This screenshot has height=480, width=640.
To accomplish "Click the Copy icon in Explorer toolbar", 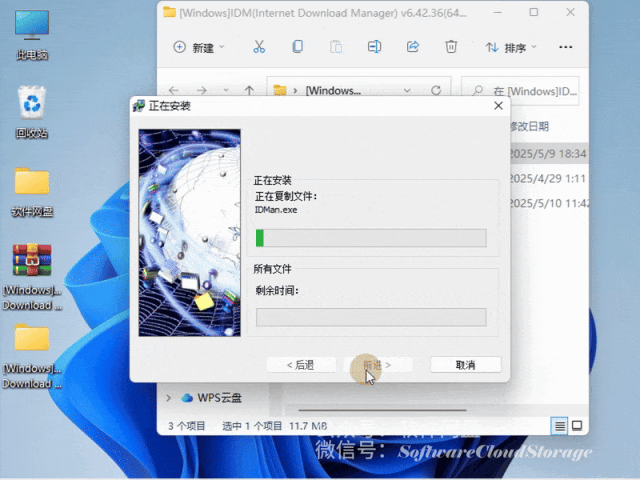I will tap(298, 47).
